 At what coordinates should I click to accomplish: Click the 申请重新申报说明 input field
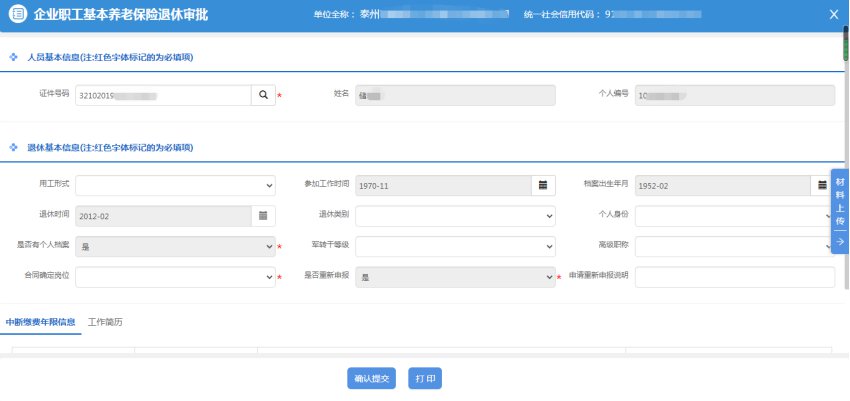coord(735,276)
